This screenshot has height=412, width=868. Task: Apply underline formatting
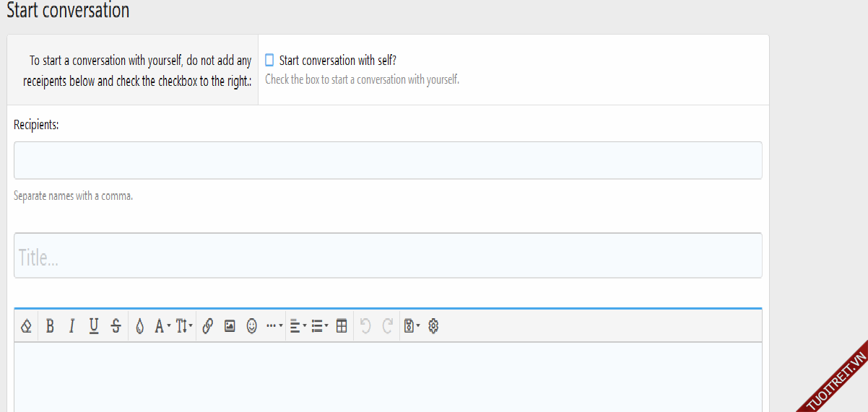pyautogui.click(x=94, y=326)
